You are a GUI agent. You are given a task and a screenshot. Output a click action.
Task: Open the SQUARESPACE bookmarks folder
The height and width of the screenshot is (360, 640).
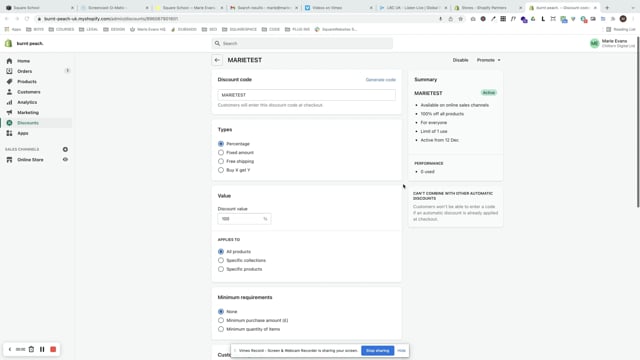239,29
